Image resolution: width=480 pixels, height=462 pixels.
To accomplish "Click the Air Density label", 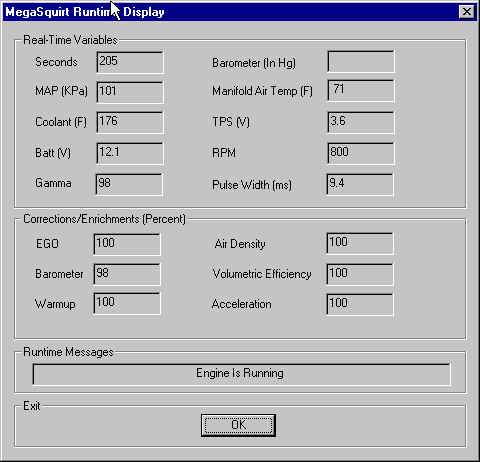I will coord(240,244).
